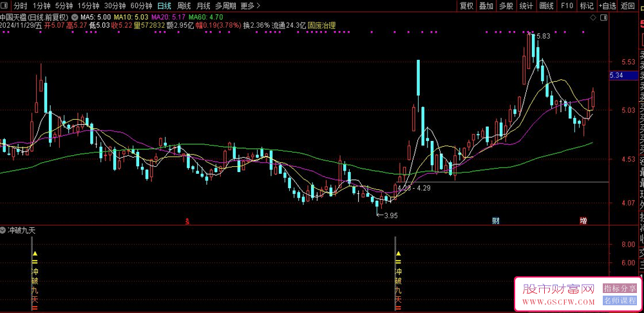Click the 量572832 volume value
Viewport: 644px width, 313px height.
(x=149, y=26)
